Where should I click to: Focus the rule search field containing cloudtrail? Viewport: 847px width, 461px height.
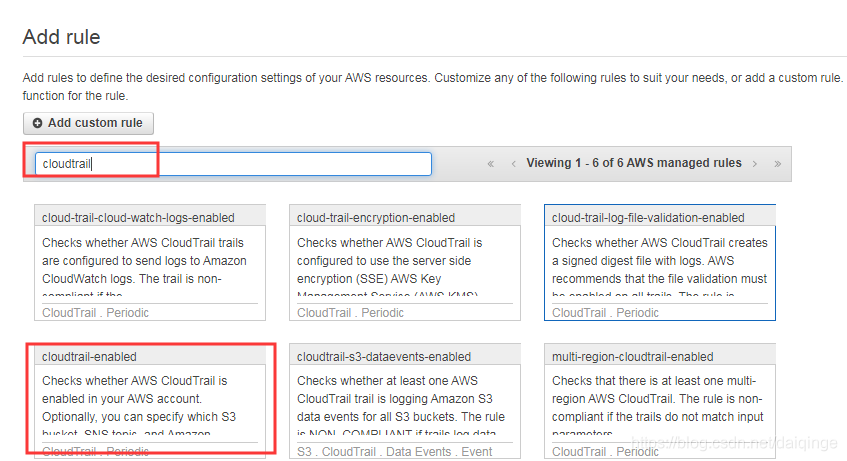[233, 164]
